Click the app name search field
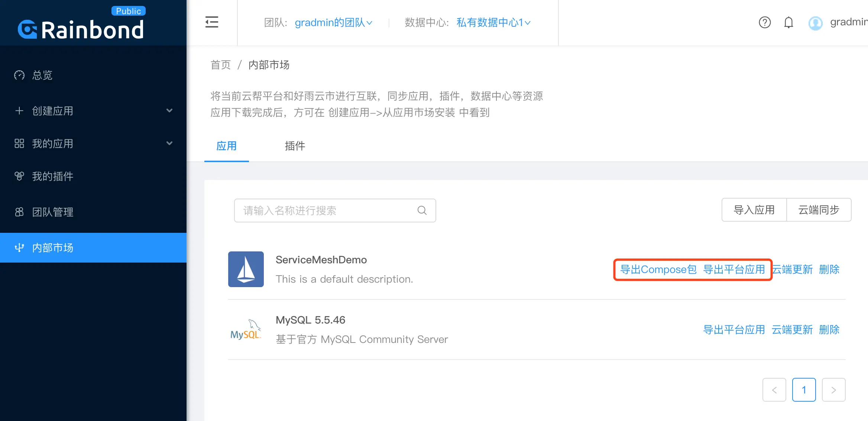The width and height of the screenshot is (868, 421). pos(327,210)
